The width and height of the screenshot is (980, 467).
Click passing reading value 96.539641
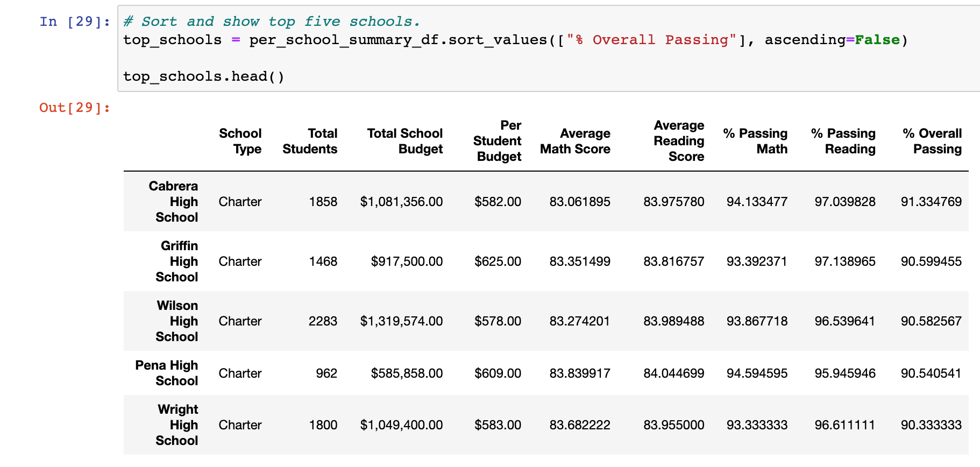tap(845, 321)
